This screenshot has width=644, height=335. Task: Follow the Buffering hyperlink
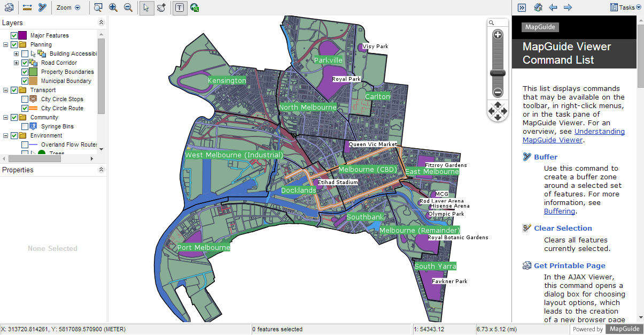pos(560,211)
